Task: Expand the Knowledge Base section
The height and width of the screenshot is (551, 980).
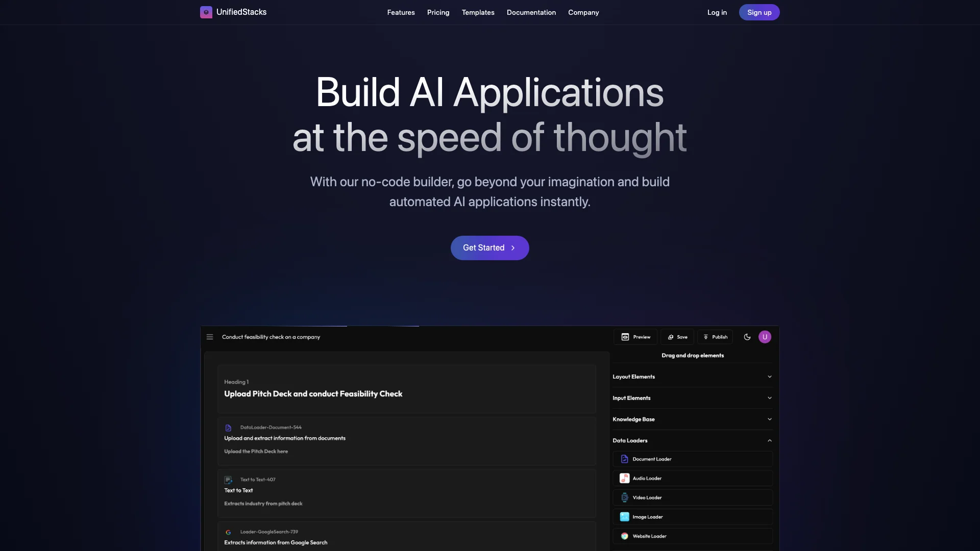Action: pyautogui.click(x=692, y=419)
